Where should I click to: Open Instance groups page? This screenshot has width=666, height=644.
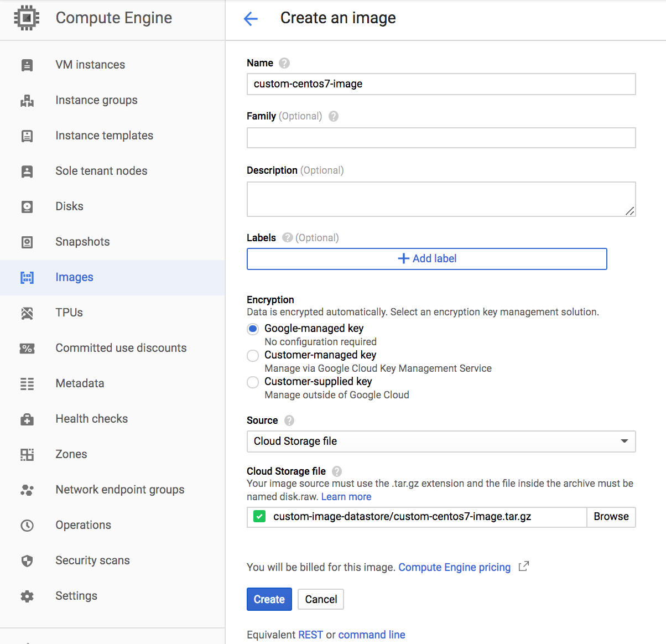point(96,100)
